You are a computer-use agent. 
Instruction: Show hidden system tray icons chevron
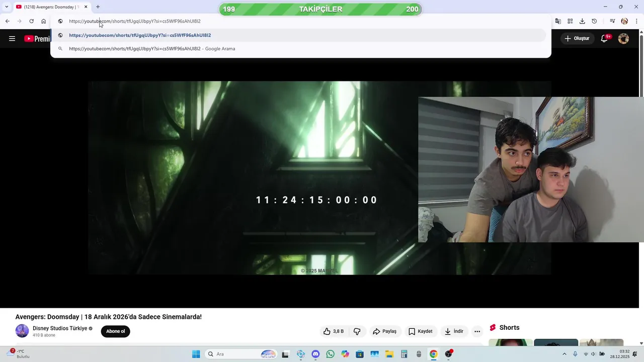(564, 354)
